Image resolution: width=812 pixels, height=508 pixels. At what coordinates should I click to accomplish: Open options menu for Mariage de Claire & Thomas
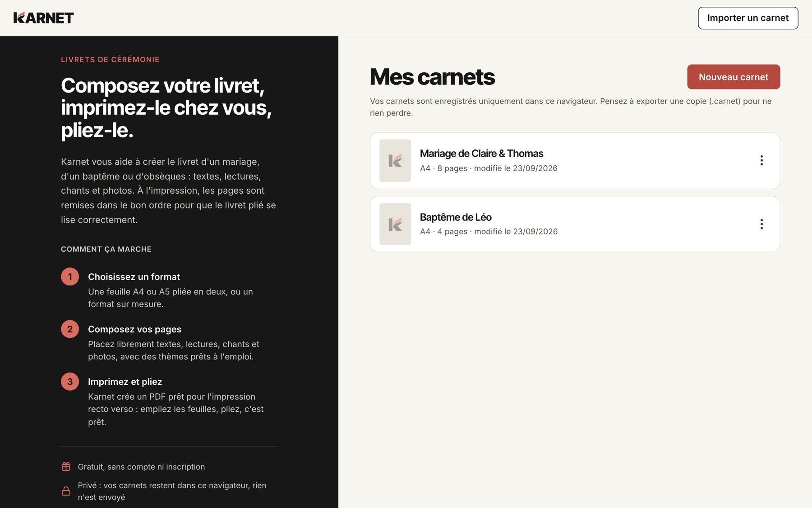761,160
